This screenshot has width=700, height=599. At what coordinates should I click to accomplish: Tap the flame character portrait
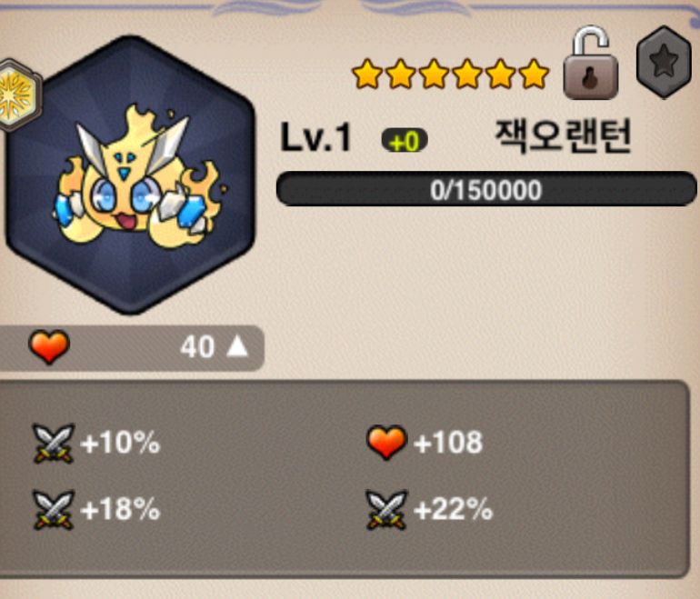tap(130, 175)
